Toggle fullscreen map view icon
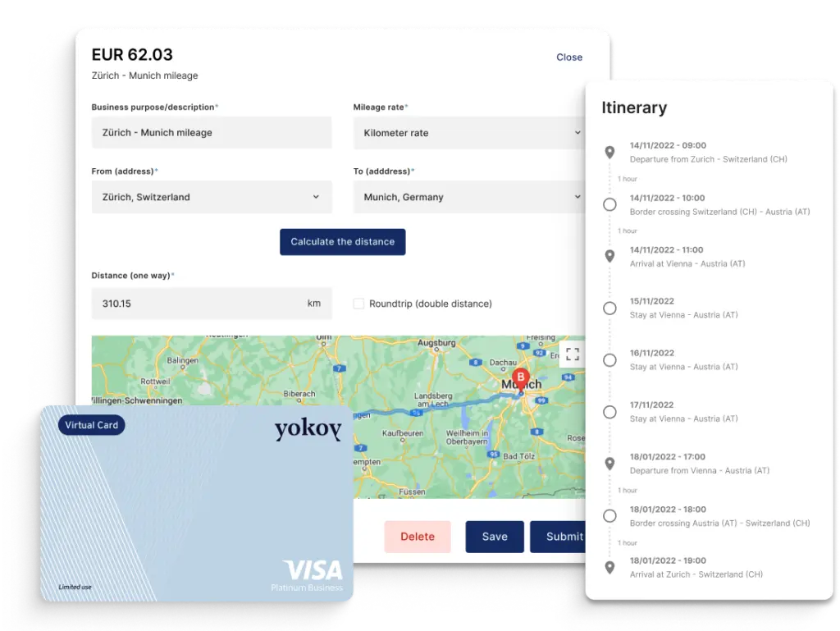Image resolution: width=840 pixels, height=631 pixels. click(x=572, y=354)
